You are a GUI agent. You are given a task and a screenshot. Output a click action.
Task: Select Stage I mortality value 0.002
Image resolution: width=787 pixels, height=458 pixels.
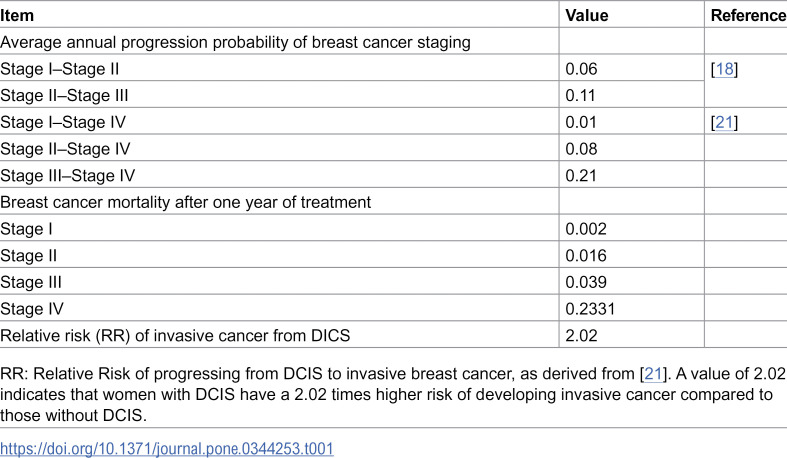coord(586,229)
